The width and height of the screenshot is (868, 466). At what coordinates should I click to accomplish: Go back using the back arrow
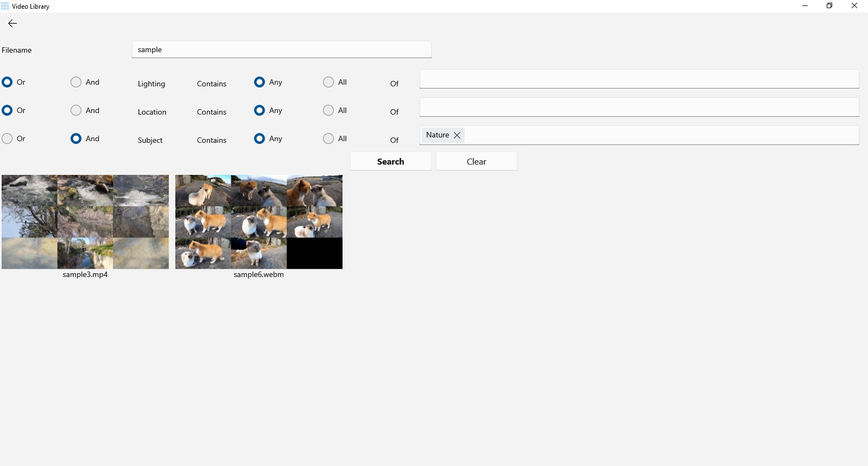click(x=12, y=23)
